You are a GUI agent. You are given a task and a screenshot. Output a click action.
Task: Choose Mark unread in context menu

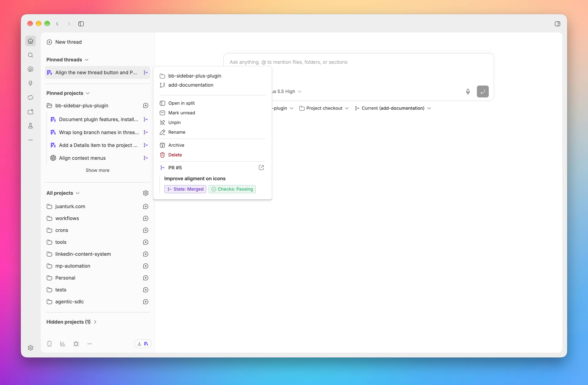pos(212,113)
